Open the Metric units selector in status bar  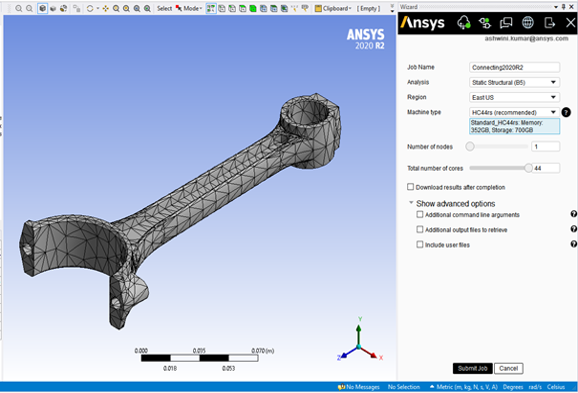coord(464,387)
